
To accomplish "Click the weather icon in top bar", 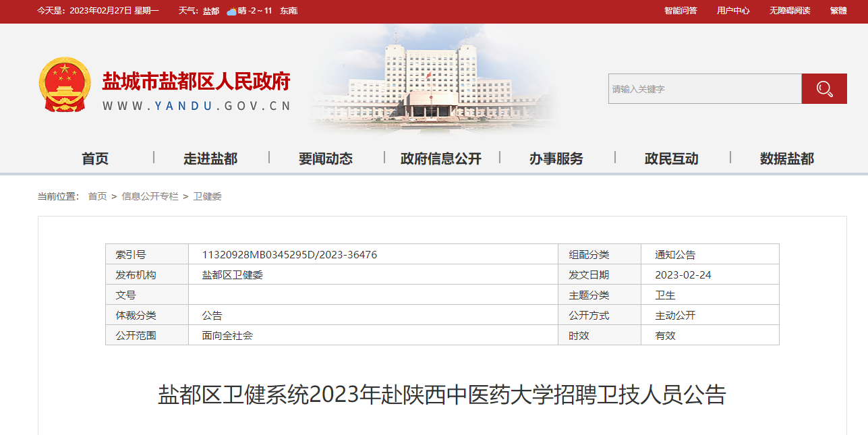I will coord(231,11).
